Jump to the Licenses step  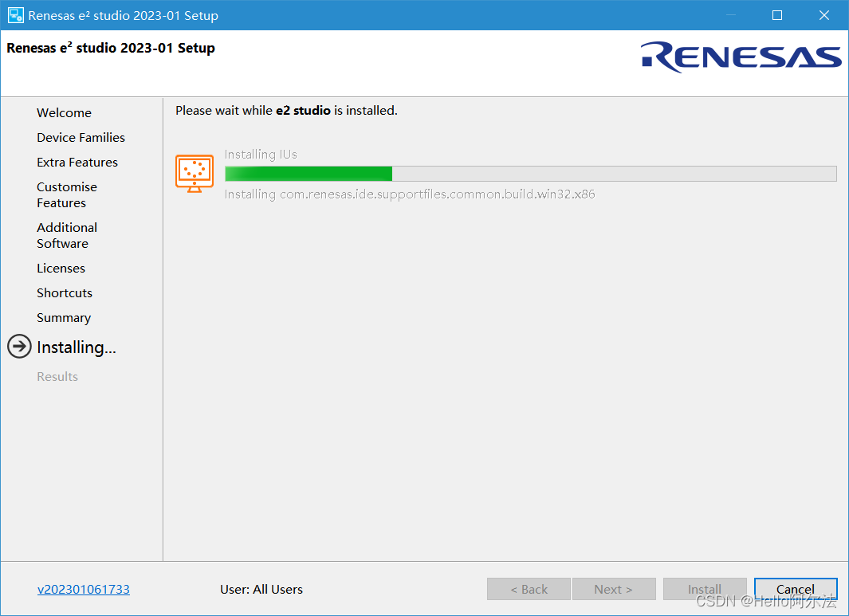point(61,269)
